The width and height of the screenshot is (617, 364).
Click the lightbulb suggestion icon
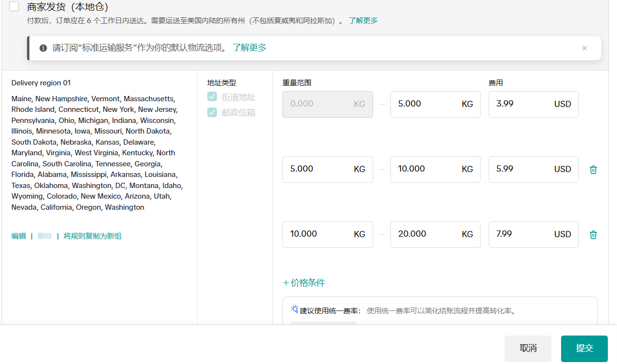click(295, 309)
